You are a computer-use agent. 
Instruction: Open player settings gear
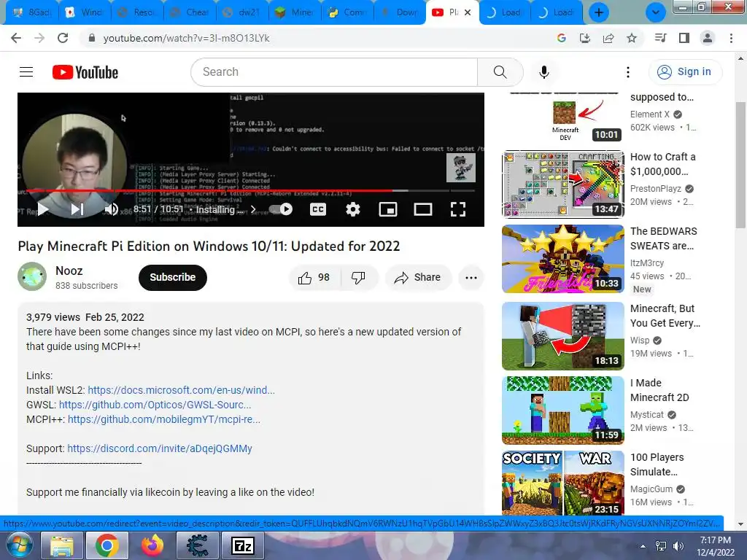coord(353,209)
